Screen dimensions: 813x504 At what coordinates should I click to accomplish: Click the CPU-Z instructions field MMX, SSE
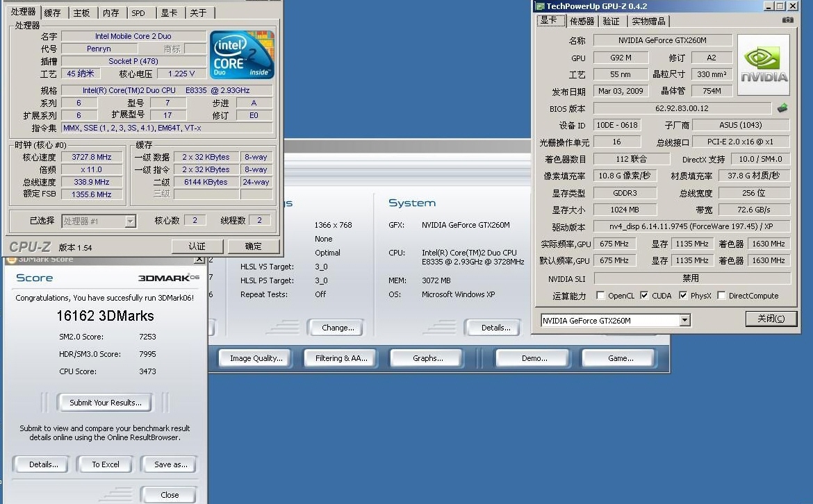[167, 128]
